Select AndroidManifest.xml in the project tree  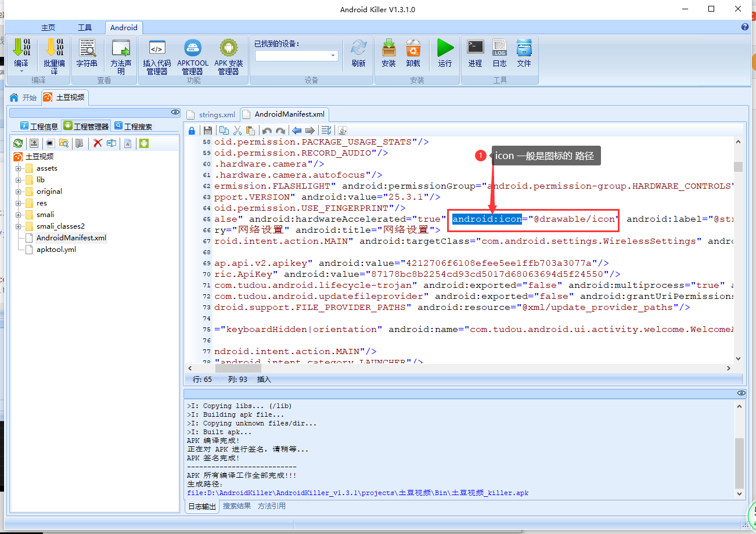(71, 238)
